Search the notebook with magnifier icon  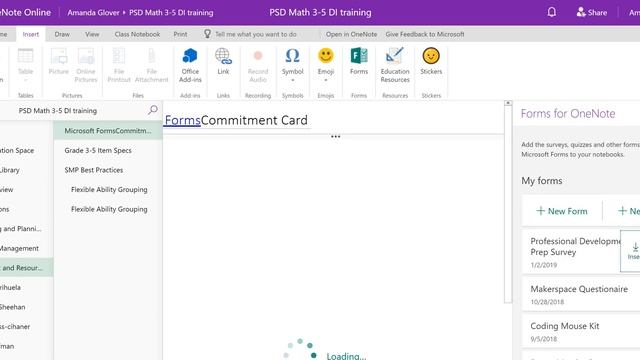pyautogui.click(x=153, y=110)
